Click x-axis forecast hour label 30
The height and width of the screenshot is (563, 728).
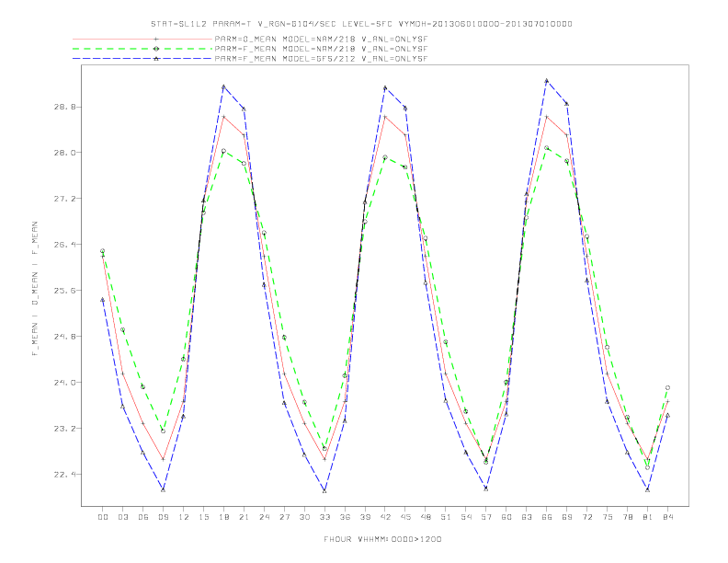click(304, 517)
